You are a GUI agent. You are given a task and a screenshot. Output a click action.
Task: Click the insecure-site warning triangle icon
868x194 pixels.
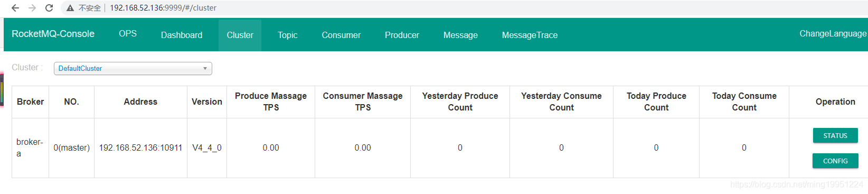coord(70,8)
